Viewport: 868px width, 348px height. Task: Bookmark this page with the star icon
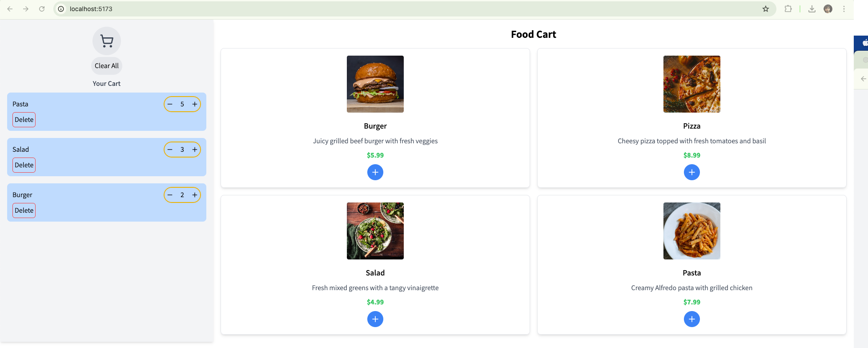pos(766,9)
